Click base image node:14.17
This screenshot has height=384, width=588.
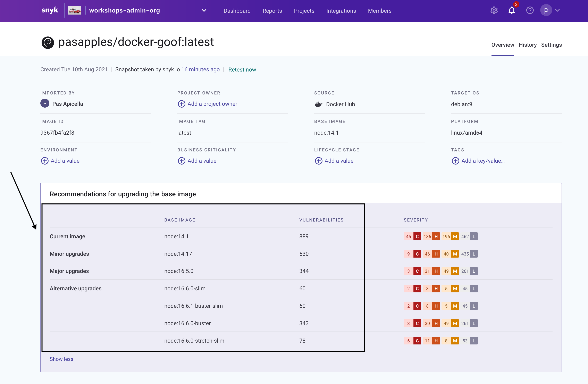tap(178, 254)
